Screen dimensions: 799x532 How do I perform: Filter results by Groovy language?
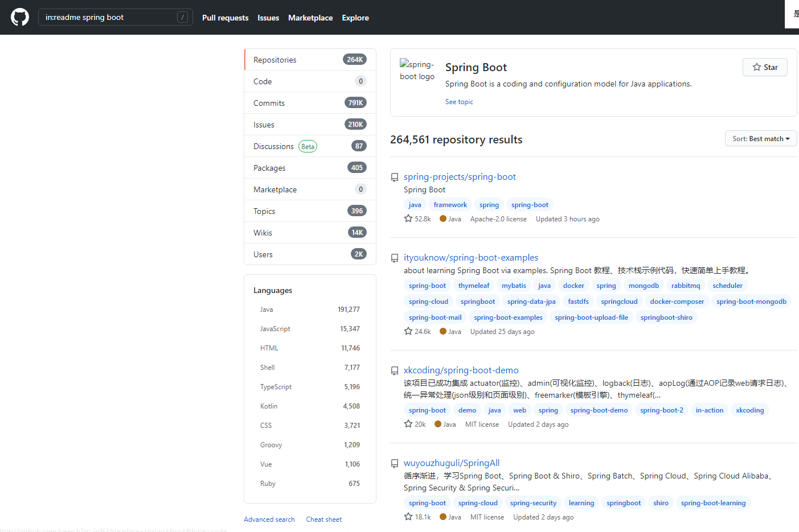[x=310, y=445]
